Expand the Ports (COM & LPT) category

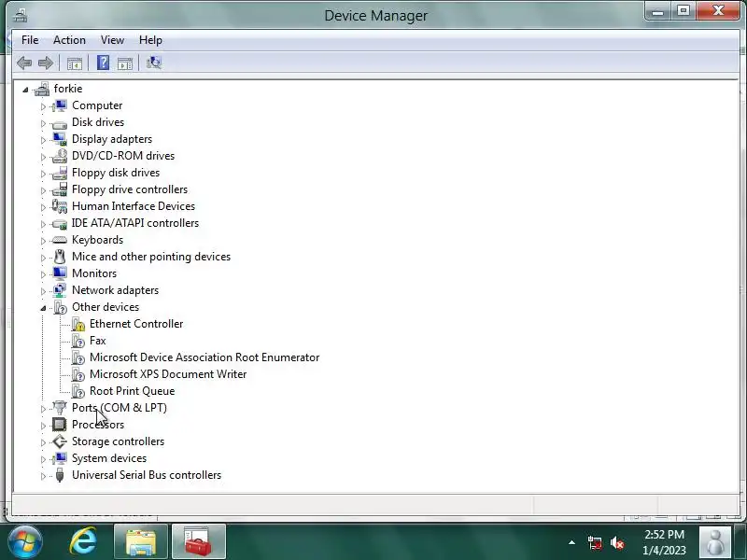43,409
